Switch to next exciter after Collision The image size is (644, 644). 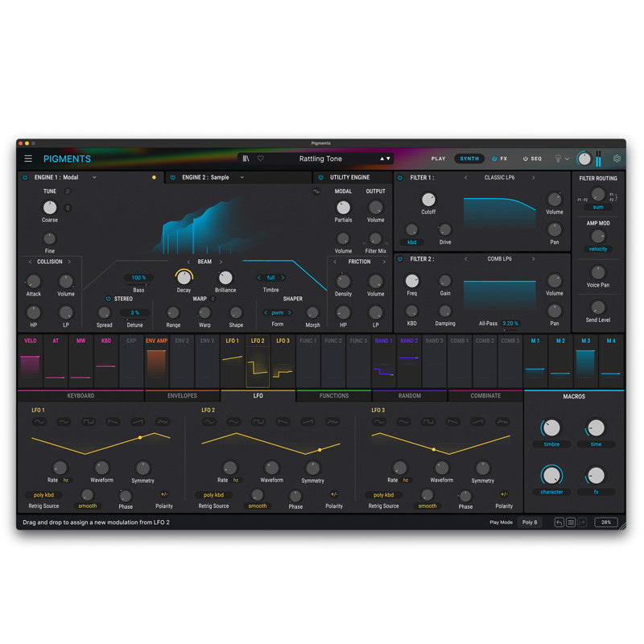point(69,262)
